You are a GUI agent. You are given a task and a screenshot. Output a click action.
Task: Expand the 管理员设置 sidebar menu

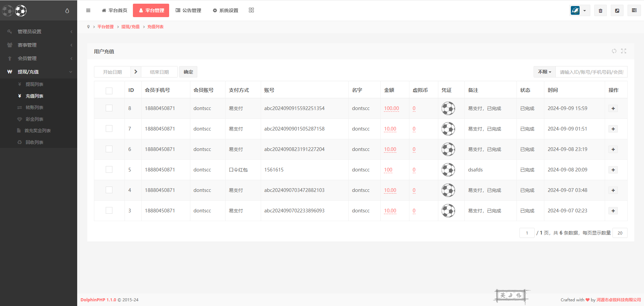(x=39, y=32)
